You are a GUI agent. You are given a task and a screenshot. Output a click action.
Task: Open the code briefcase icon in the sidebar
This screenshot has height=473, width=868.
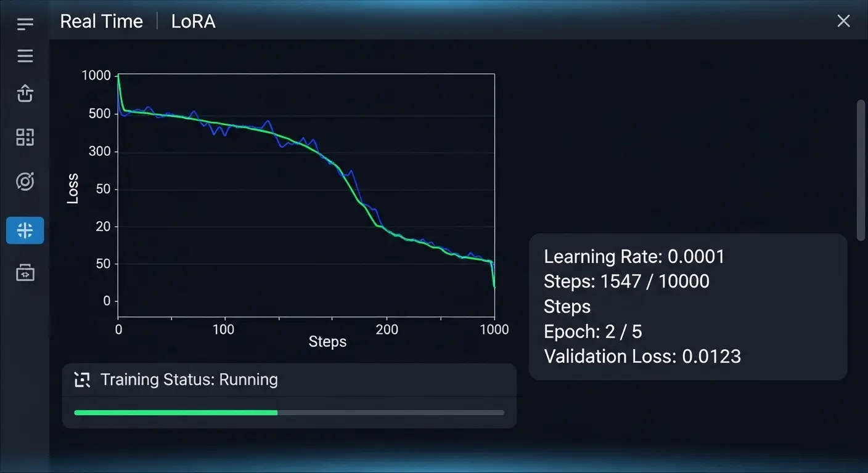(x=25, y=272)
